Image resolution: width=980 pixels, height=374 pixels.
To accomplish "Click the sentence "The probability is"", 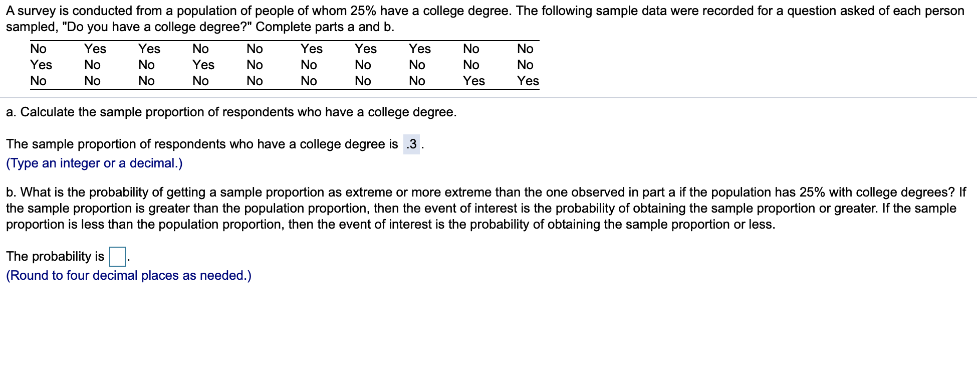I will (55, 256).
